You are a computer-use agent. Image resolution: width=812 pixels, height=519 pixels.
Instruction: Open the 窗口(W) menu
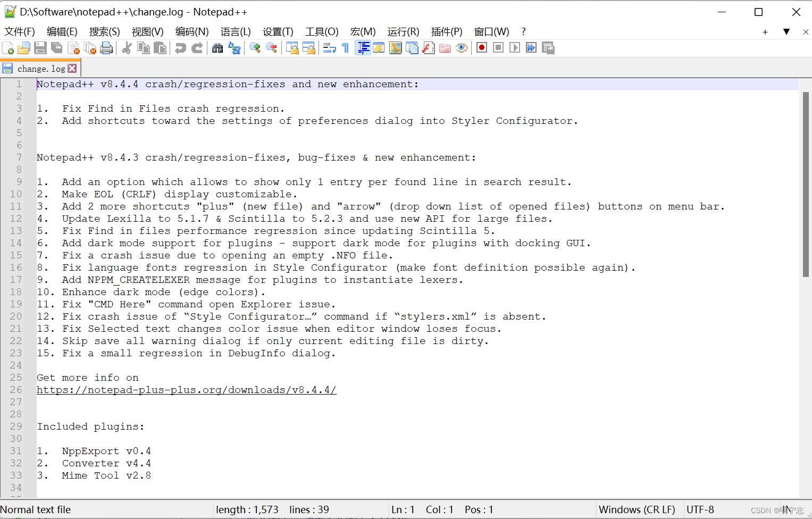(492, 32)
